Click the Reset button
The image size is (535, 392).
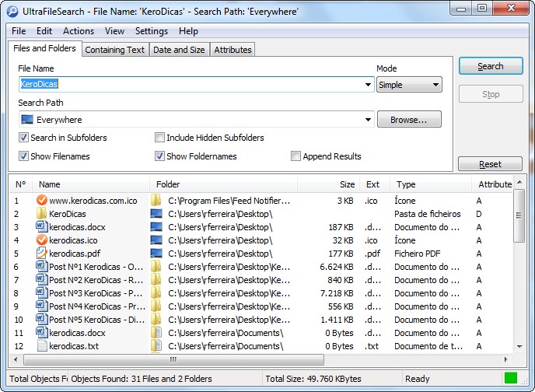point(490,164)
